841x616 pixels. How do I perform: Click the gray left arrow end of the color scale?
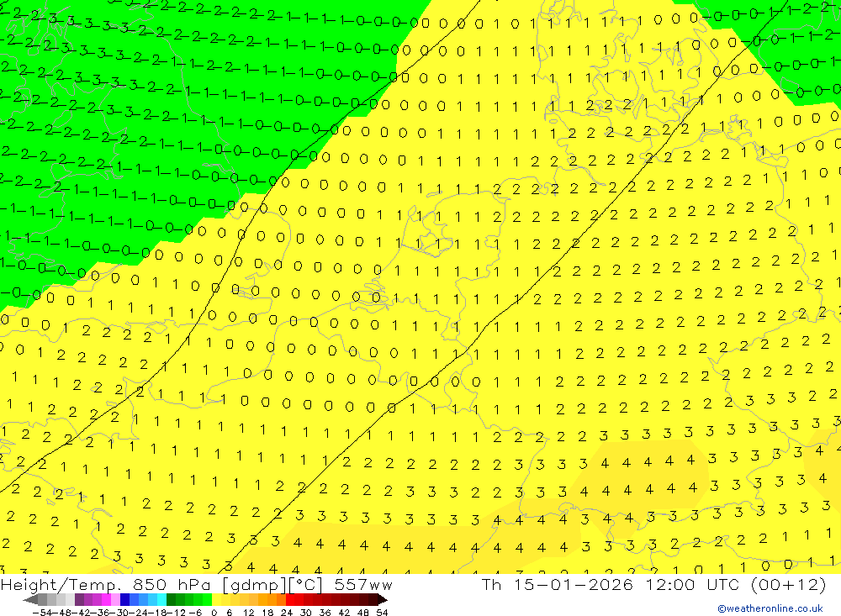tap(30, 600)
